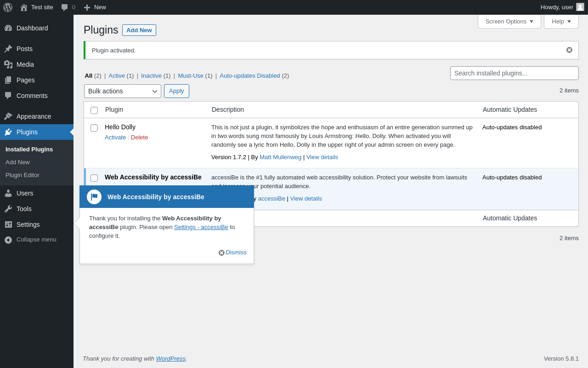Open the Dashboard menu icon

(x=8, y=28)
